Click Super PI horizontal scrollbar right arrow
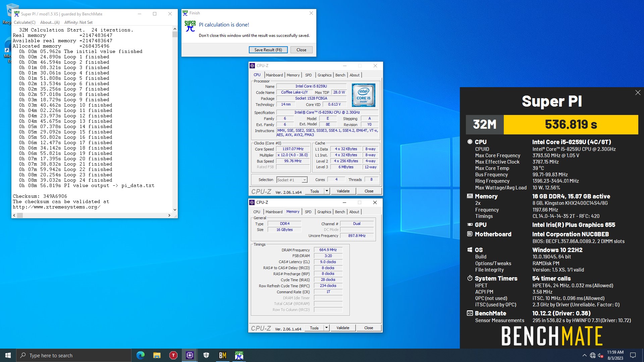 click(169, 215)
